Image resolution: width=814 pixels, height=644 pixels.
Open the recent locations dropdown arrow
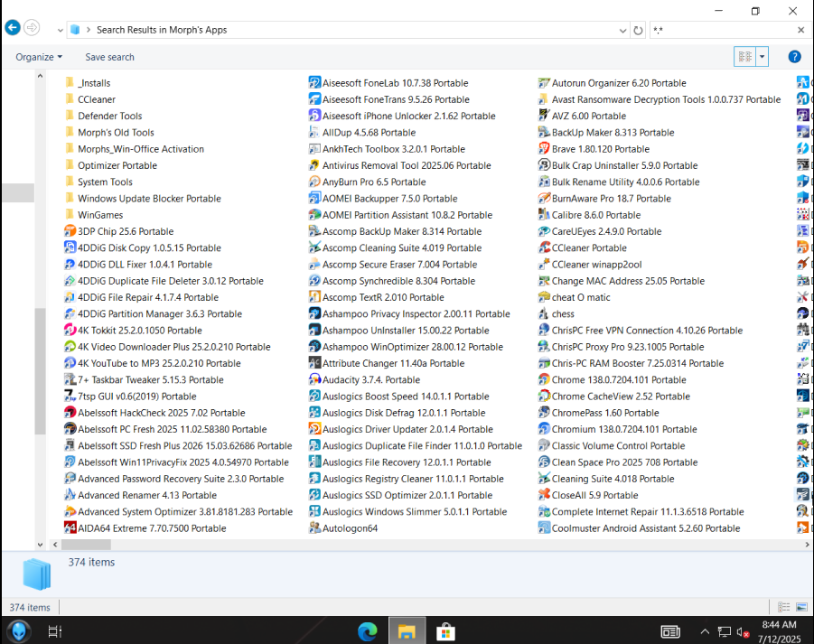pos(61,30)
